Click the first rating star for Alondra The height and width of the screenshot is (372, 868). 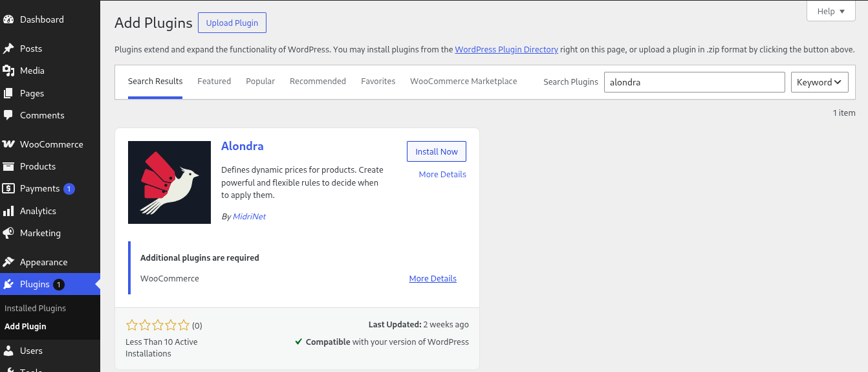pos(131,325)
